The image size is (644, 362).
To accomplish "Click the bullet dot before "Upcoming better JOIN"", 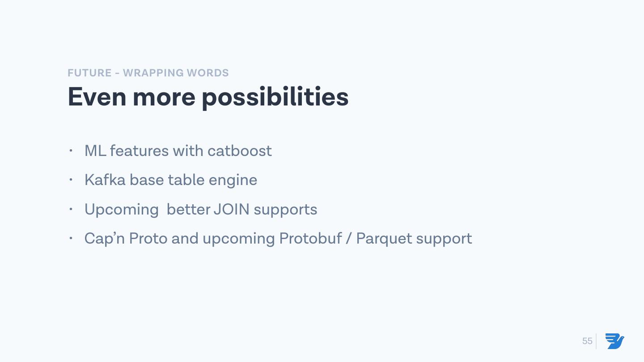I will coord(71,209).
